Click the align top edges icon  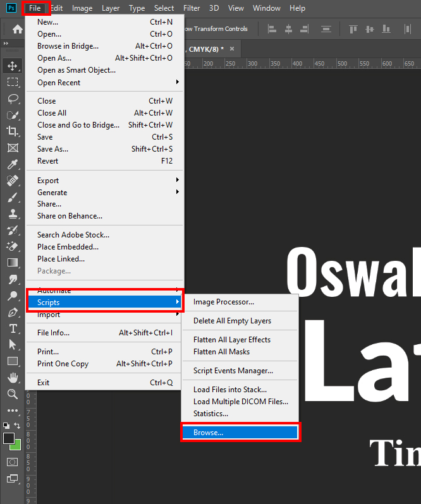[x=353, y=29]
